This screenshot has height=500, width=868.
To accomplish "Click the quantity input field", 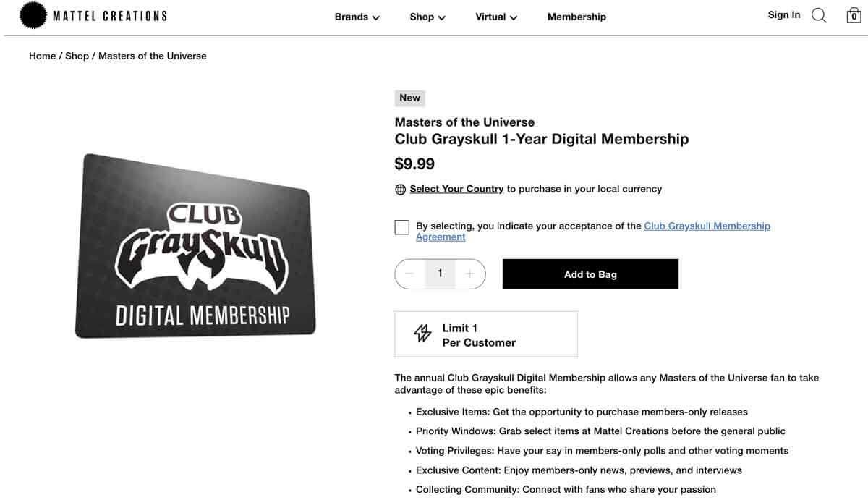I will tap(440, 274).
